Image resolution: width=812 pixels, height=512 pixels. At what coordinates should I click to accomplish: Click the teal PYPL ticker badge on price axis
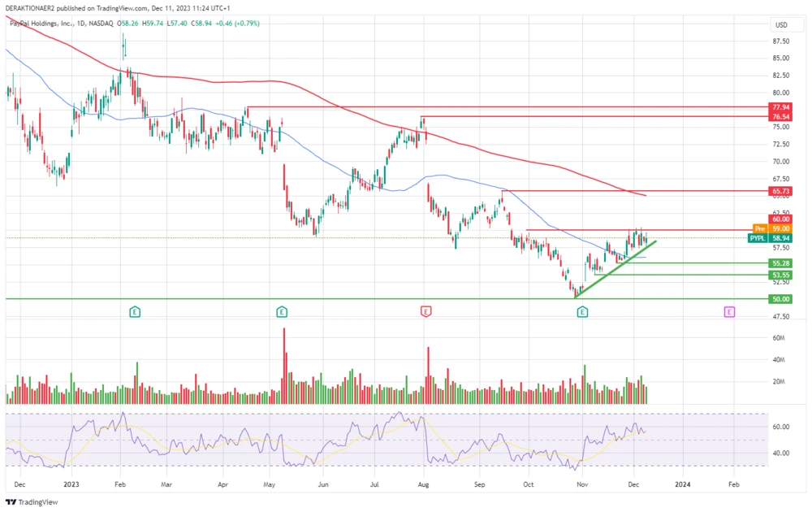pyautogui.click(x=756, y=238)
